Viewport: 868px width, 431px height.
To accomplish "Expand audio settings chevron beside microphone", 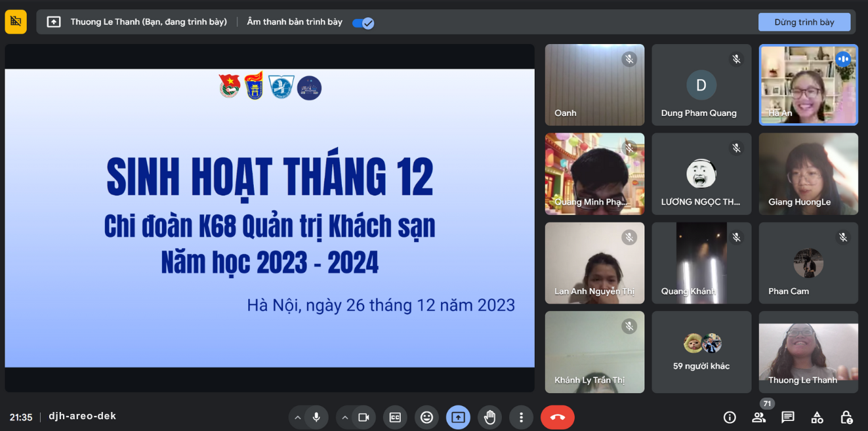I will coord(298,417).
